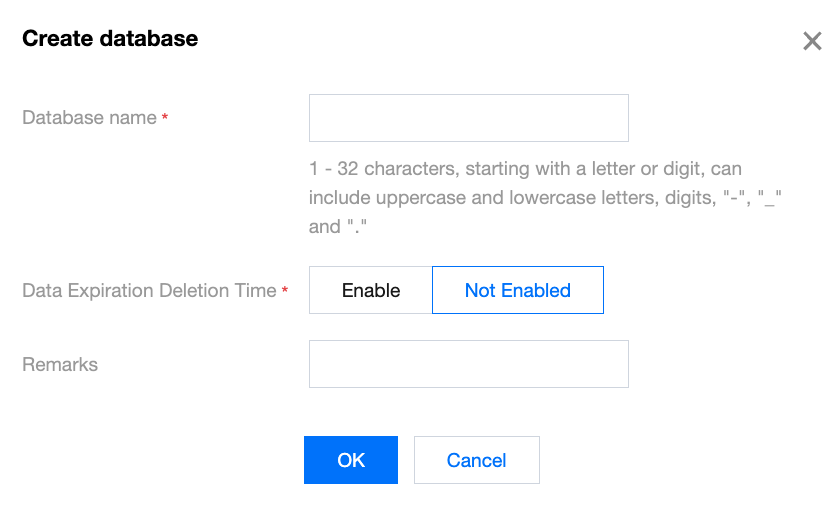This screenshot has width=834, height=516.
Task: Click the red asterisk beside Database name
Action: coord(165,119)
